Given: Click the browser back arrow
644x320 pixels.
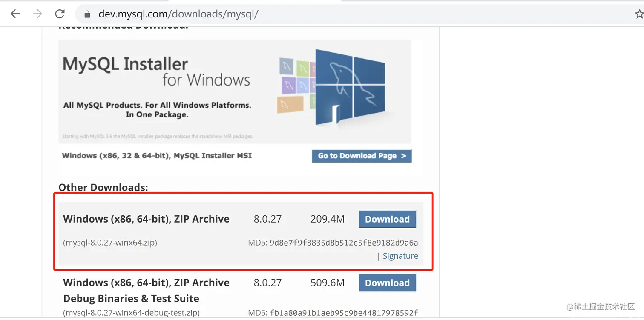Looking at the screenshot, I should coord(15,14).
